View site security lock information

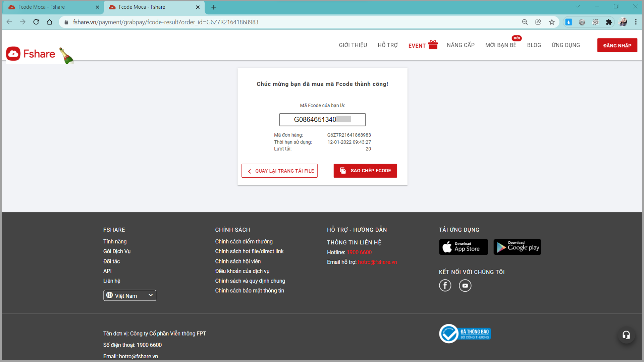66,22
